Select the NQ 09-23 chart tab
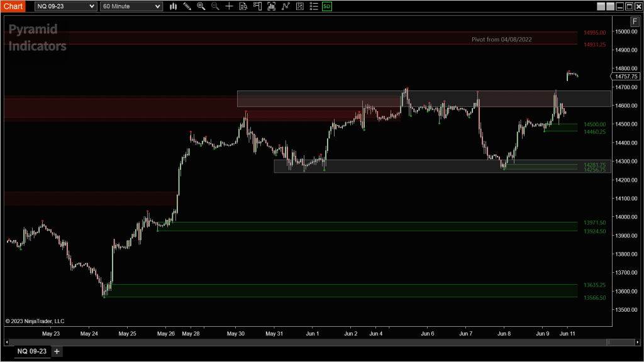Image resolution: width=644 pixels, height=362 pixels. 31,351
